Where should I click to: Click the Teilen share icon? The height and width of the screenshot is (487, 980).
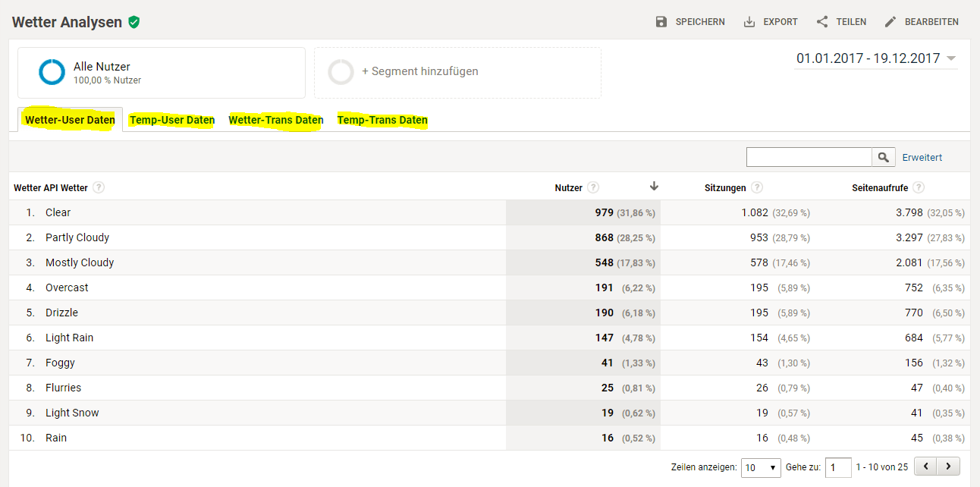pyautogui.click(x=822, y=22)
